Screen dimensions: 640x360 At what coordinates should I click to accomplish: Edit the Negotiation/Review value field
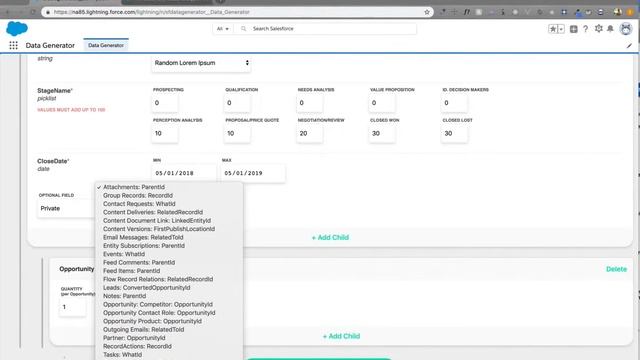point(309,133)
